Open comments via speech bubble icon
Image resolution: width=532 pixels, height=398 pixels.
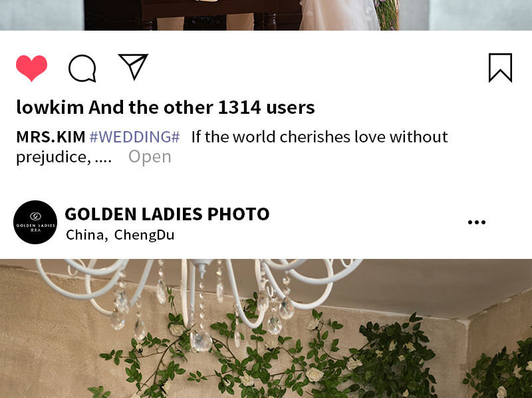tap(82, 69)
